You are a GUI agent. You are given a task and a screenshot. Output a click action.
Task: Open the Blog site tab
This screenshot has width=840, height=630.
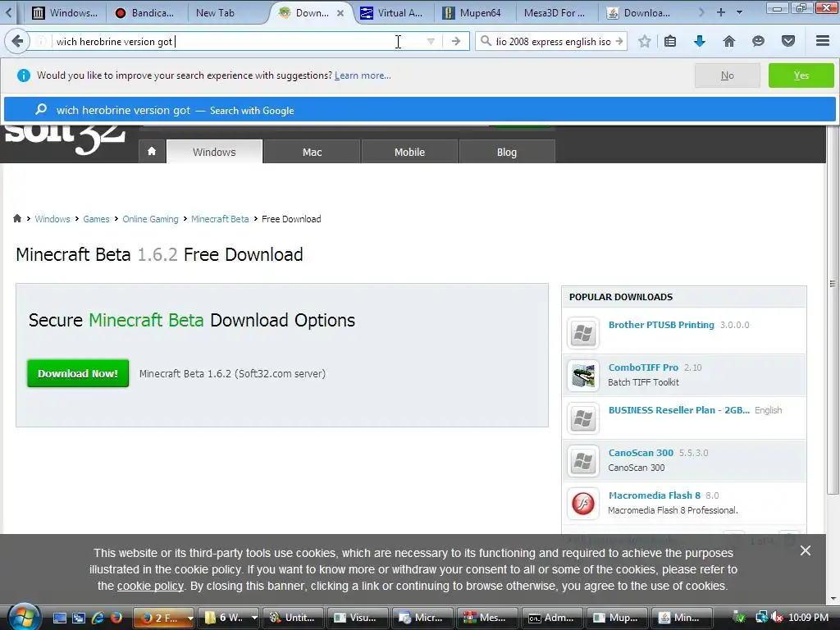pos(507,152)
